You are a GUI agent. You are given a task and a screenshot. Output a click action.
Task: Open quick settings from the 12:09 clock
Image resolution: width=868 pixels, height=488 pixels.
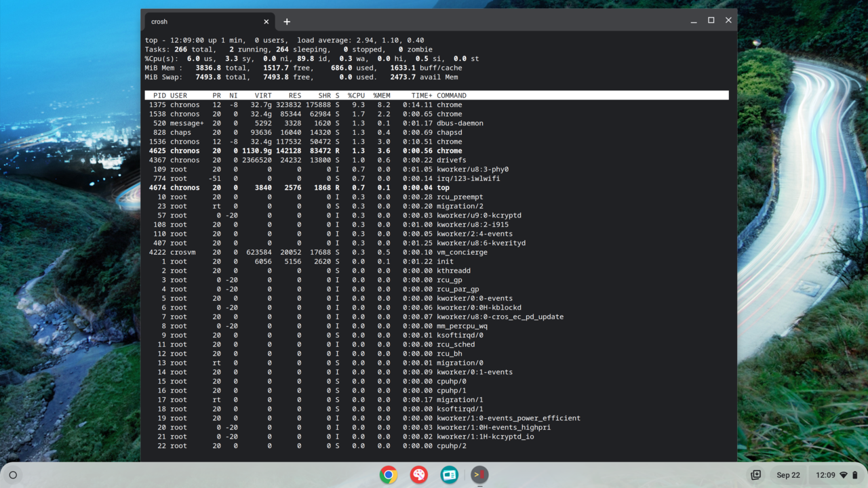pyautogui.click(x=825, y=475)
